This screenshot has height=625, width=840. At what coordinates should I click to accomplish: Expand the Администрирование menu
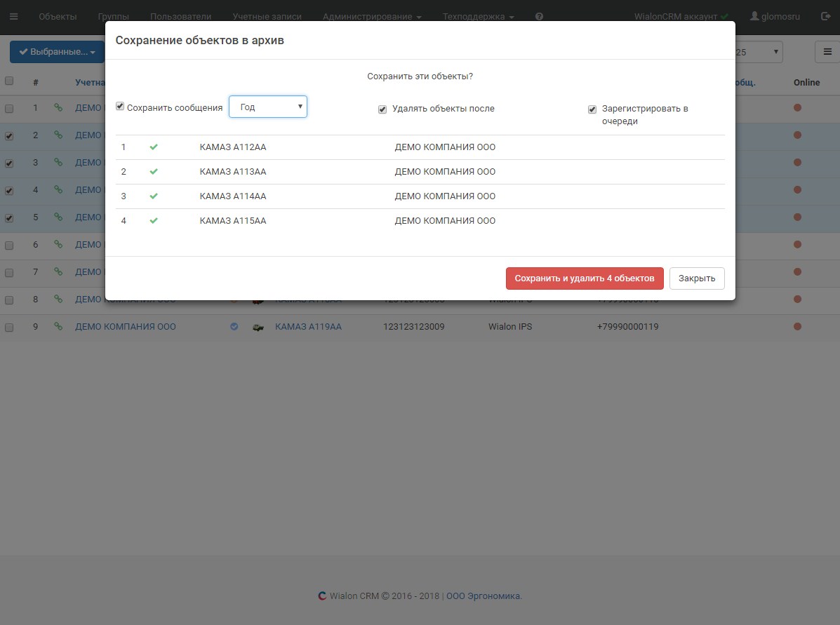(x=372, y=16)
